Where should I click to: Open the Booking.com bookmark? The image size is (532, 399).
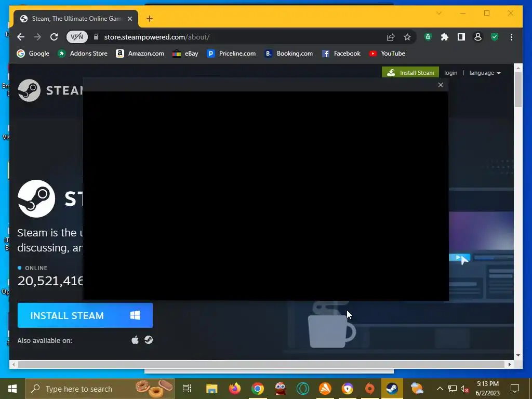(289, 54)
